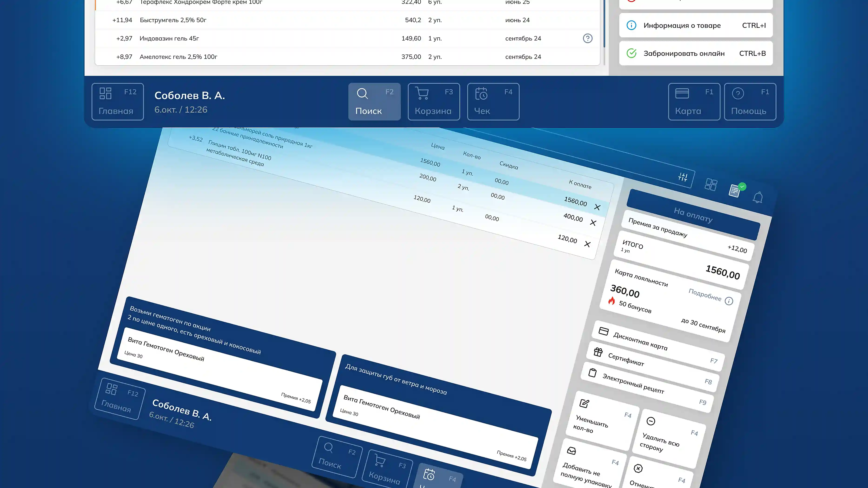Click Удалить всю строку button
This screenshot has width=868, height=488.
click(669, 438)
